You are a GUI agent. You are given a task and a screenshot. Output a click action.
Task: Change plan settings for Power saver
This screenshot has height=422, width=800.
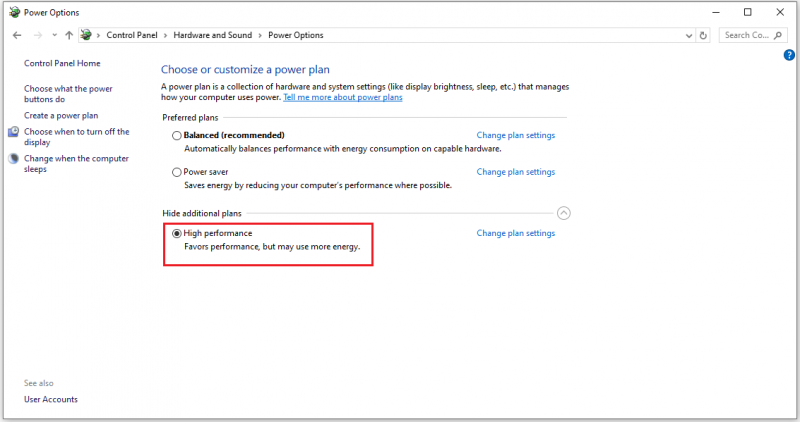pos(516,172)
